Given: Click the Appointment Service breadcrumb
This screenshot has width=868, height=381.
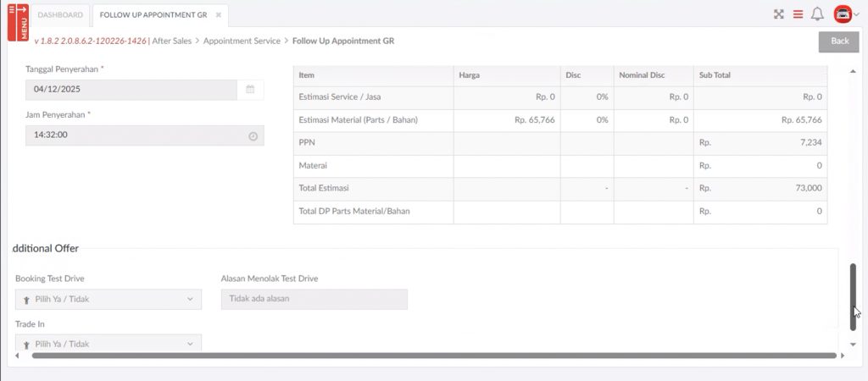Looking at the screenshot, I should click(x=242, y=41).
